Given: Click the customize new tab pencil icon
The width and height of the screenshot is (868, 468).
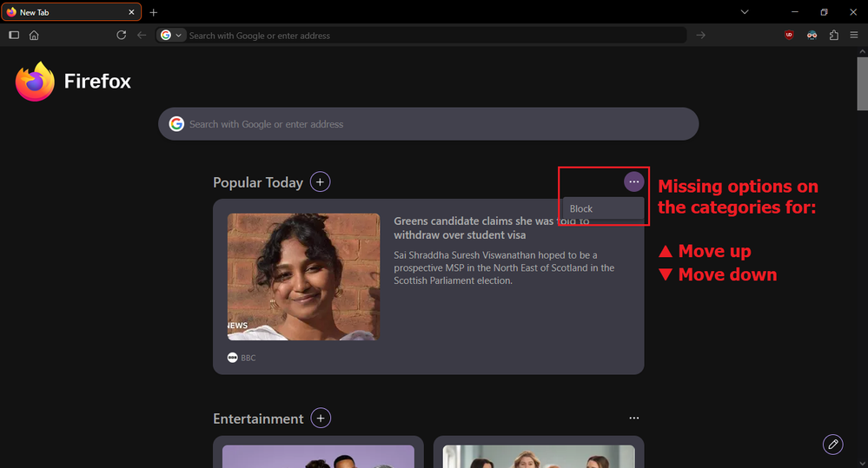Looking at the screenshot, I should (x=832, y=445).
